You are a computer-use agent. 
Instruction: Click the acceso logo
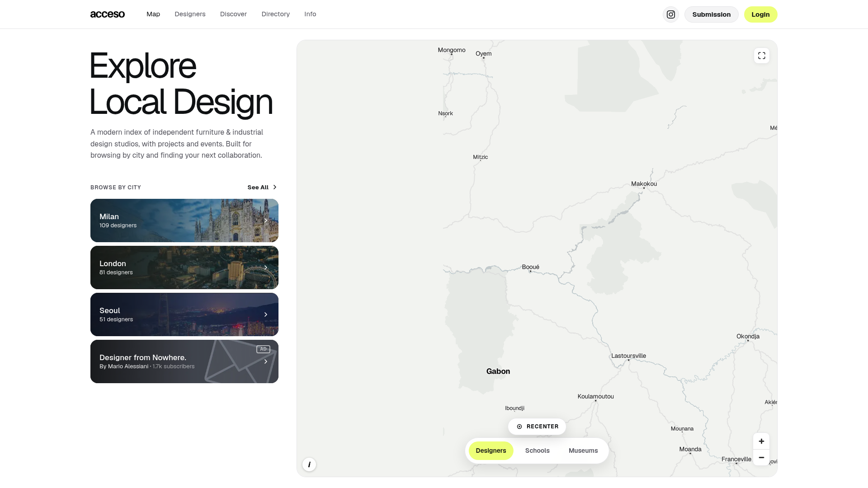pyautogui.click(x=108, y=14)
